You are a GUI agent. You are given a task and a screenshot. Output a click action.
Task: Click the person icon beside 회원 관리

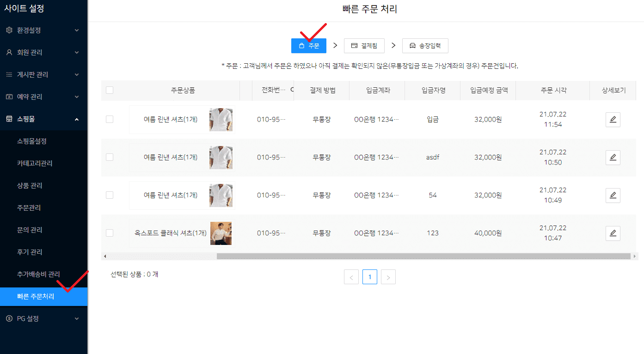click(x=9, y=52)
